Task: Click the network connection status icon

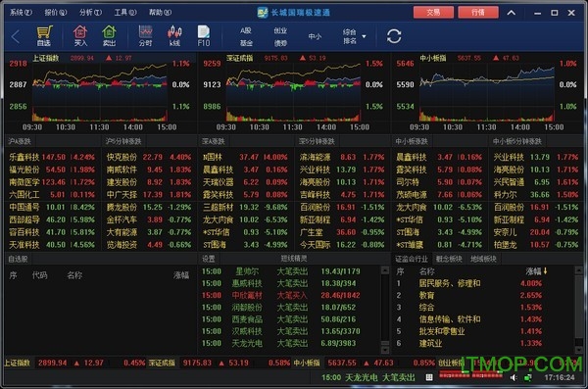Action: [528, 377]
